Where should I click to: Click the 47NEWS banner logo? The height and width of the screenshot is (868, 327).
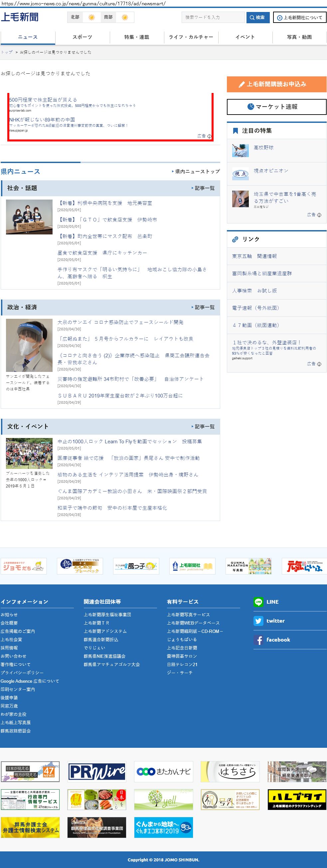coord(30,771)
